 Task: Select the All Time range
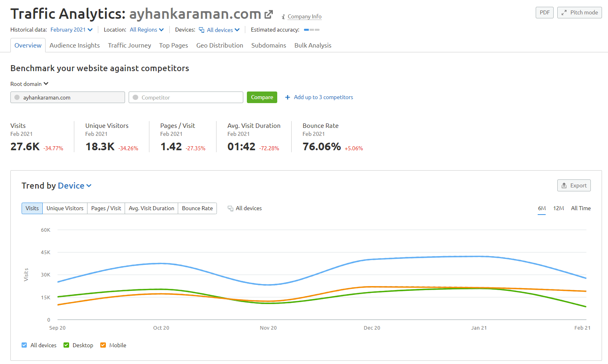pos(581,209)
